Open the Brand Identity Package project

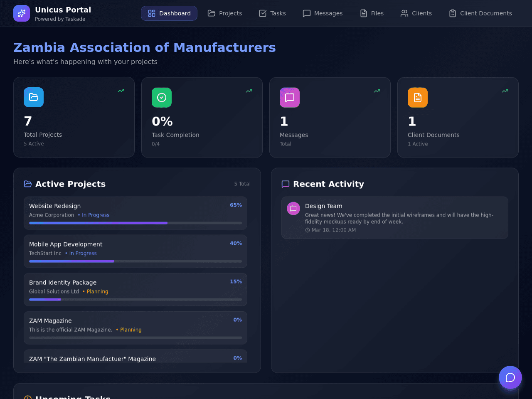[x=135, y=290]
